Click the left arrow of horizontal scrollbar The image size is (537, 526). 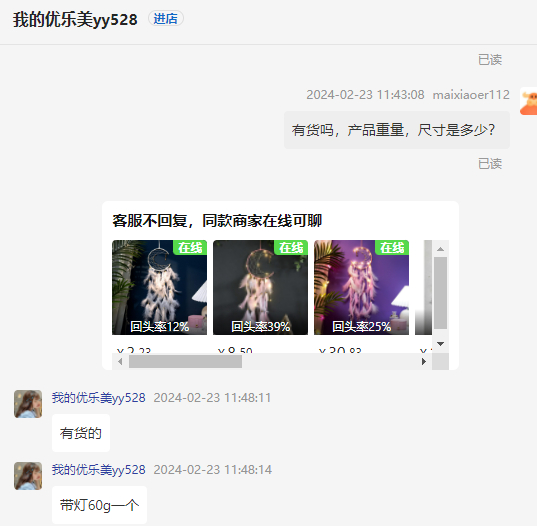120,362
